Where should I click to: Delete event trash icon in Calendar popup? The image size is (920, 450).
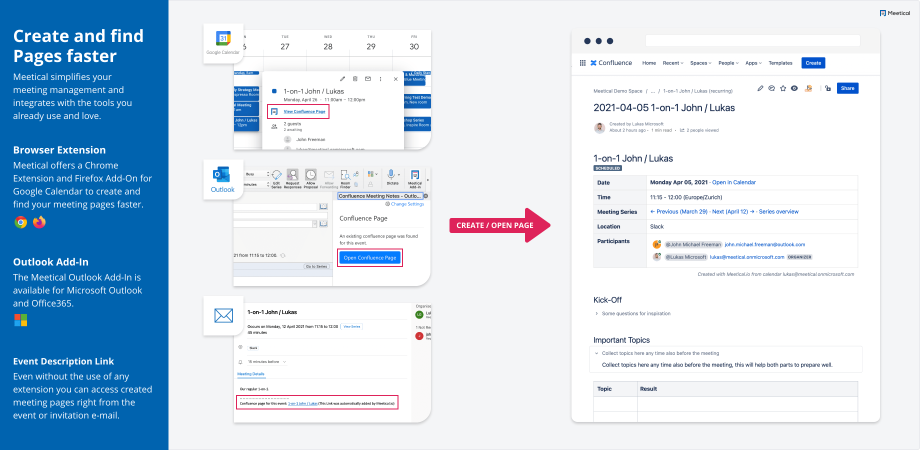(x=355, y=79)
